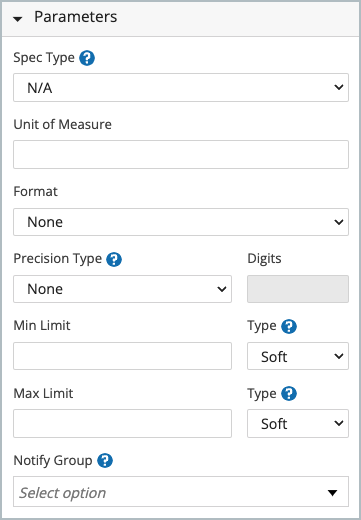Screen dimensions: 361x520
Task: Focus the Max Limit input field
Action: pos(122,424)
